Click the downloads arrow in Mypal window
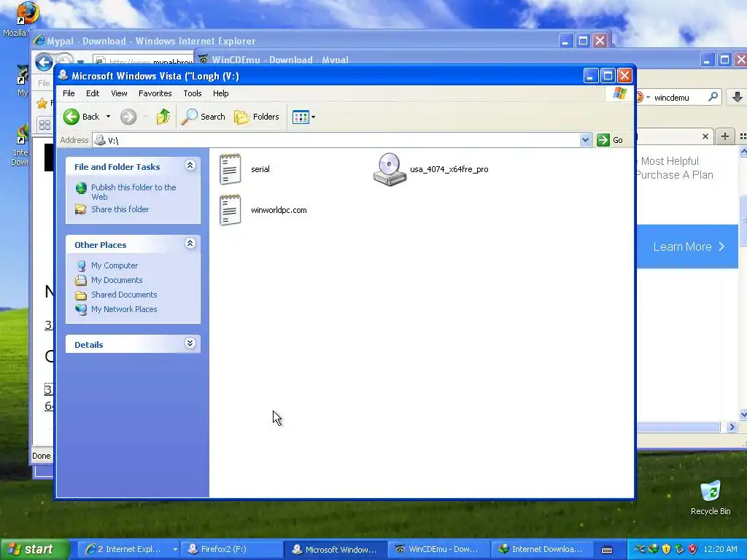 click(x=737, y=97)
